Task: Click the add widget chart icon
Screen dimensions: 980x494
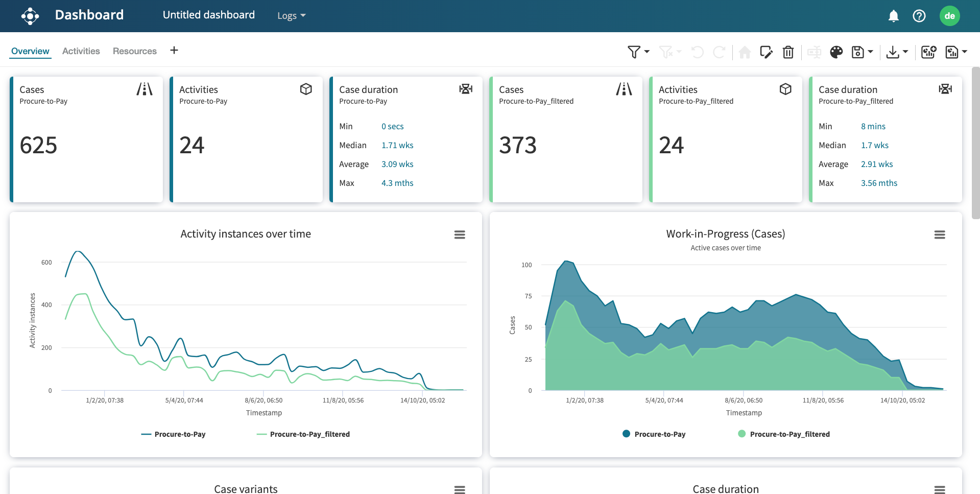Action: coord(928,52)
